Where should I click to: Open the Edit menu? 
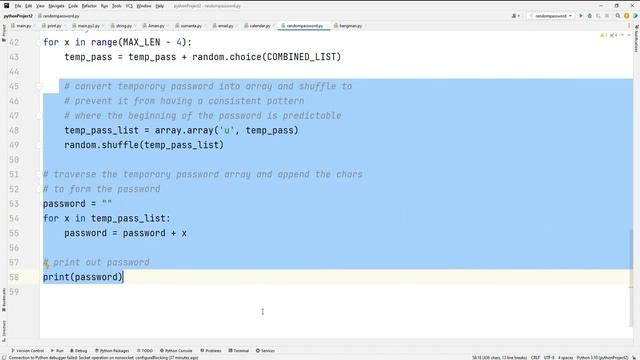click(x=29, y=6)
